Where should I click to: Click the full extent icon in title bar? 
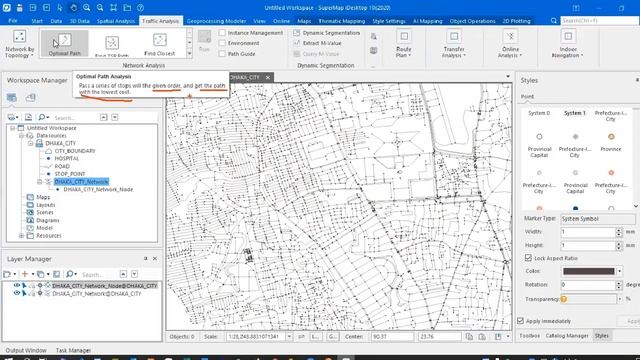tap(113, 8)
